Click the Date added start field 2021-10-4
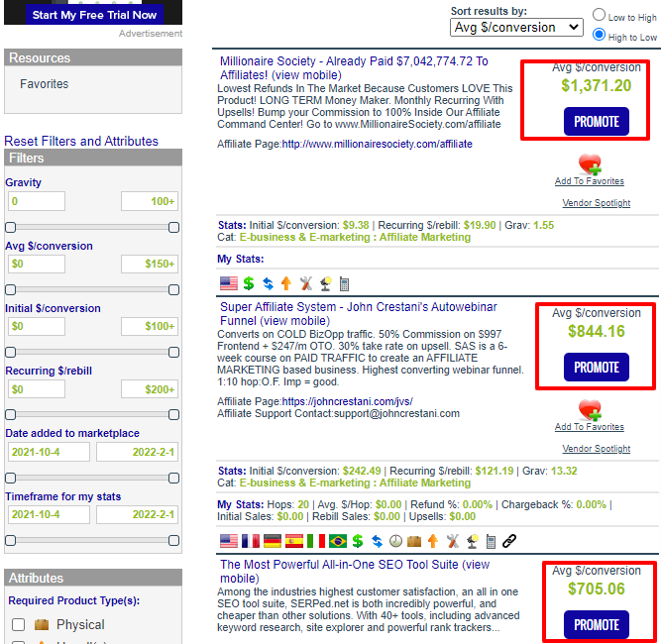This screenshot has width=661, height=644. pyautogui.click(x=49, y=452)
